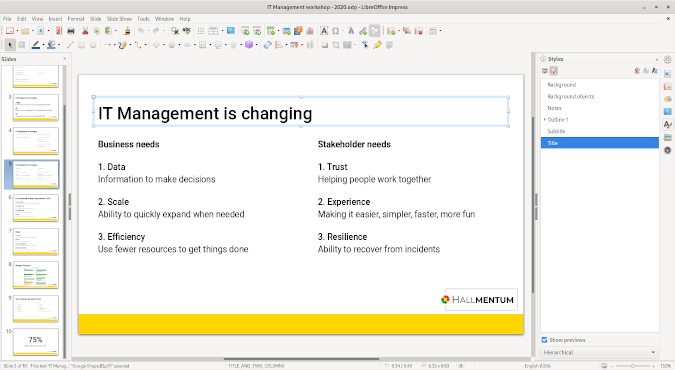Image resolution: width=675 pixels, height=370 pixels.
Task: Toggle the Show Draw Functions icon
Action: pos(375,31)
